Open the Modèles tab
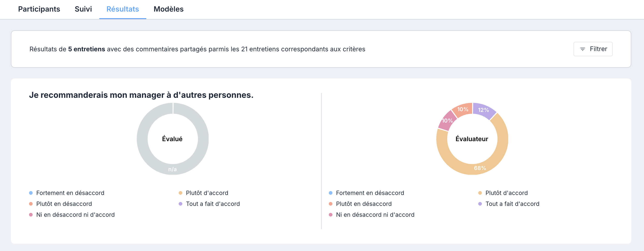The height and width of the screenshot is (251, 644). [x=168, y=9]
